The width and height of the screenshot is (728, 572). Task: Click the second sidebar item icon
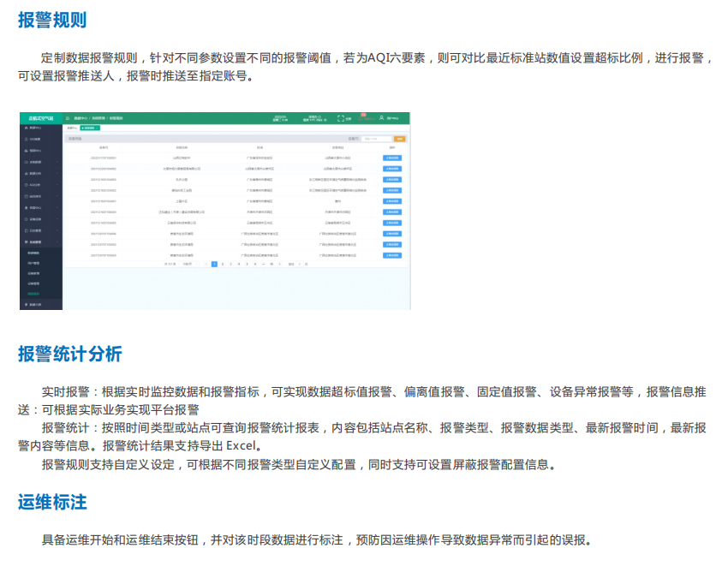(x=25, y=139)
